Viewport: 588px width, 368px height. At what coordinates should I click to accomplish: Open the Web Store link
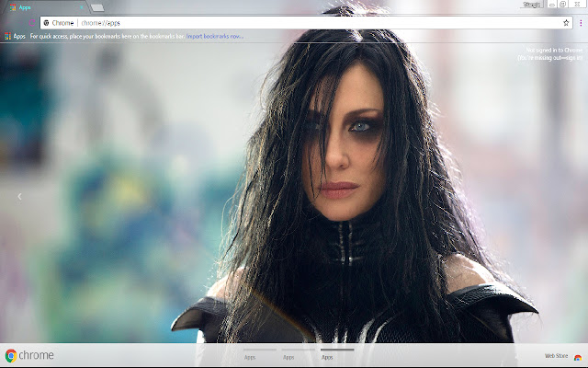pos(563,356)
